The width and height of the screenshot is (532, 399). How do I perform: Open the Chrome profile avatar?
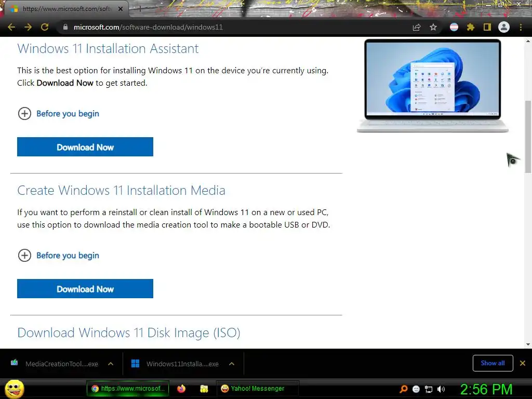[504, 27]
